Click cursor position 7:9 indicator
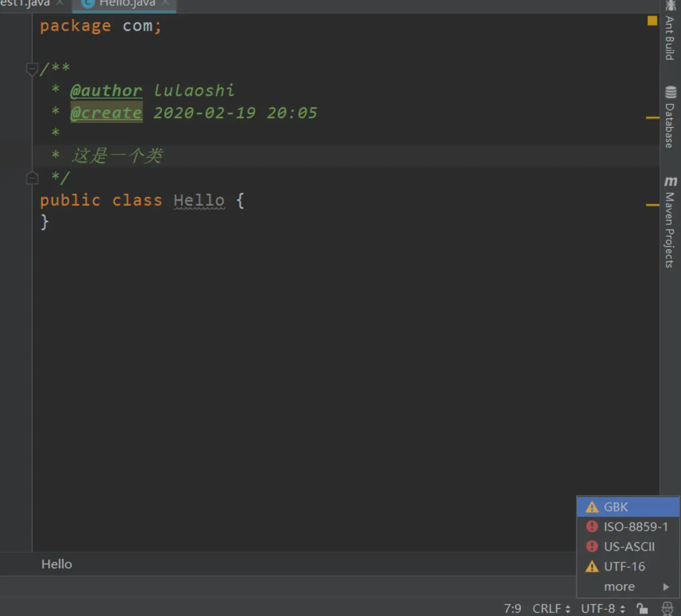 coord(512,608)
